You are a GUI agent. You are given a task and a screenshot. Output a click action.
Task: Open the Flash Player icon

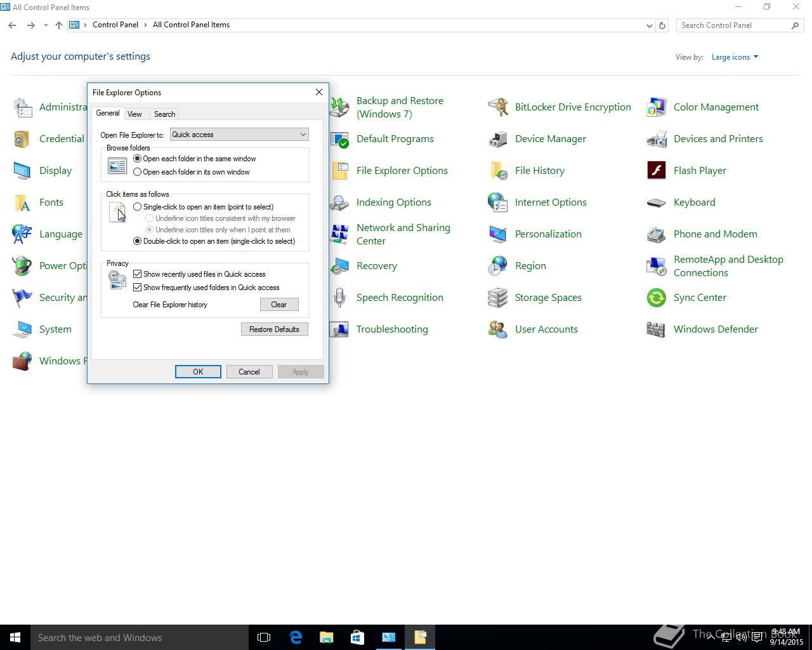coord(657,171)
